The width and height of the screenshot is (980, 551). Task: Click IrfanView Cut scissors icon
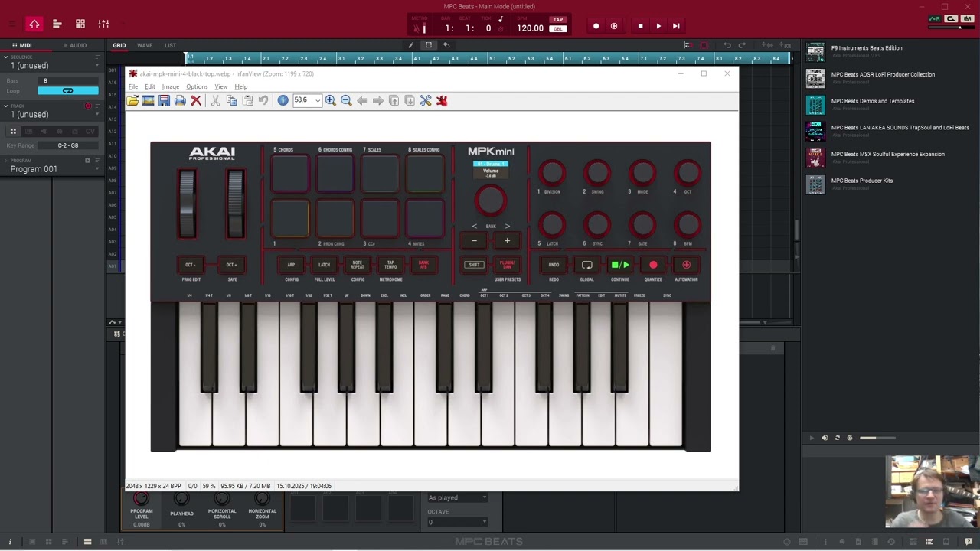pos(215,101)
